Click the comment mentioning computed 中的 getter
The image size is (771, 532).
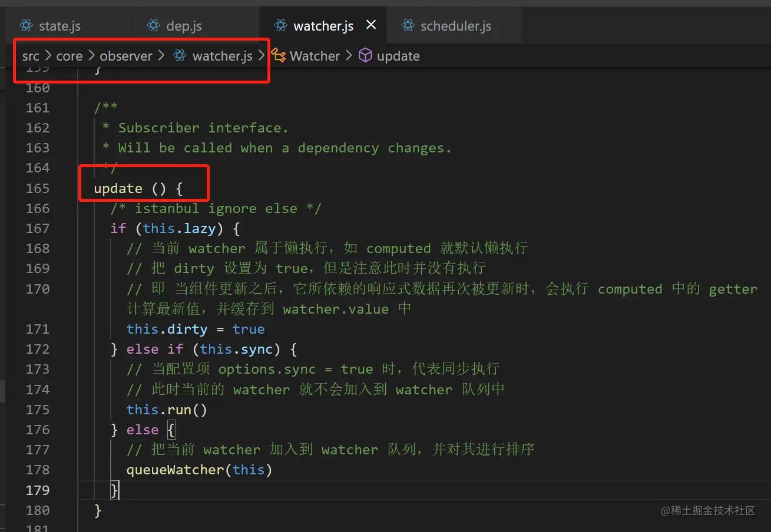442,289
